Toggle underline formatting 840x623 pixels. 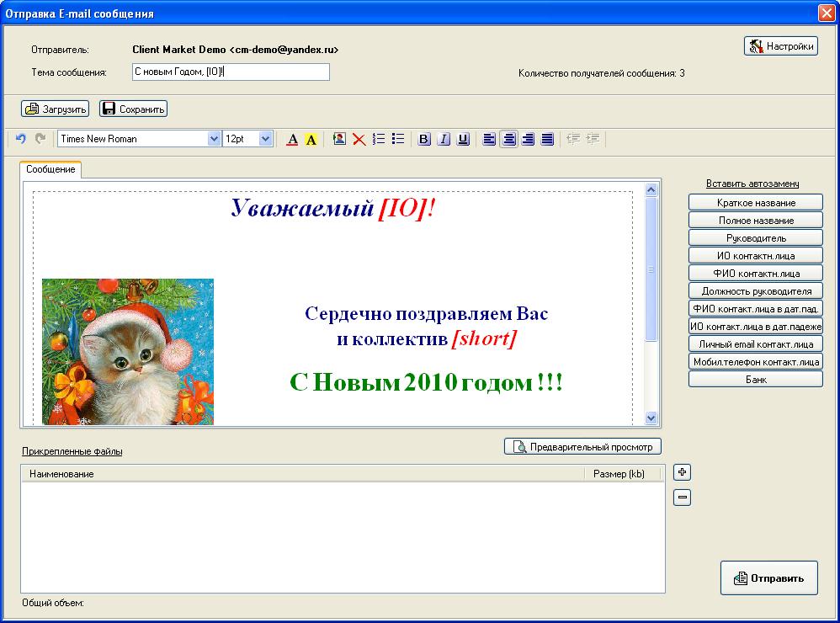(x=464, y=139)
